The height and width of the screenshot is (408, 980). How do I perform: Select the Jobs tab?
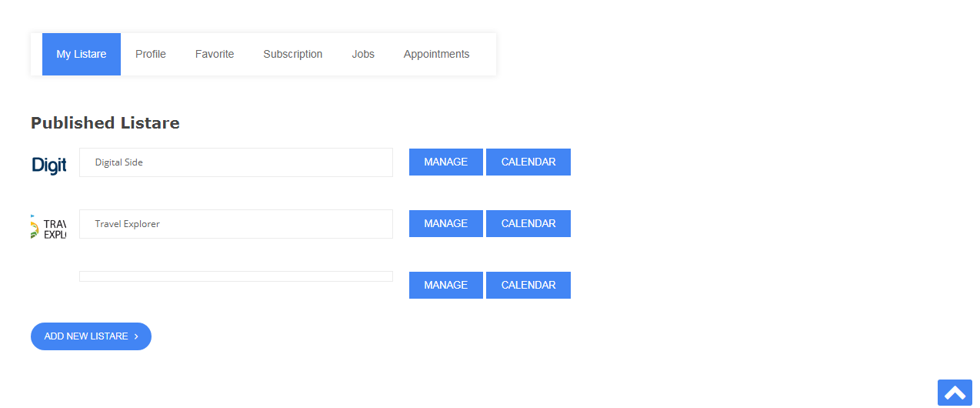pos(363,54)
